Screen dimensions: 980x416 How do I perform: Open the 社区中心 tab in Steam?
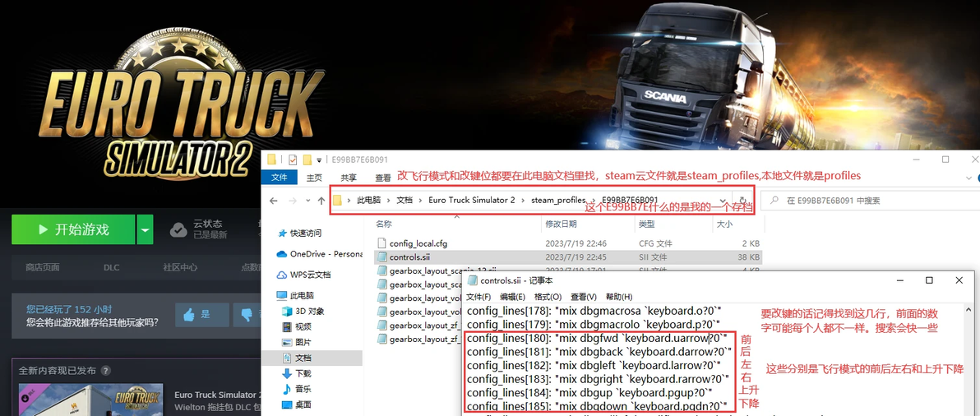point(181,267)
